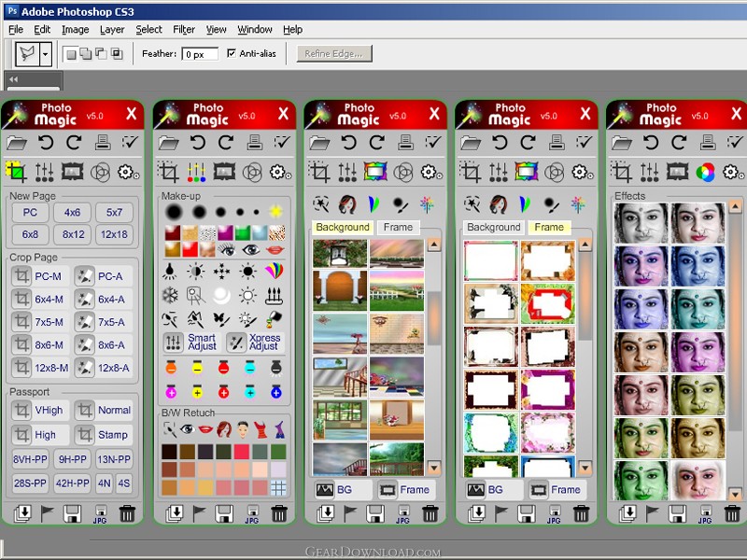Click the Refine Edge button
Screen dimensions: 747x560
pos(334,54)
